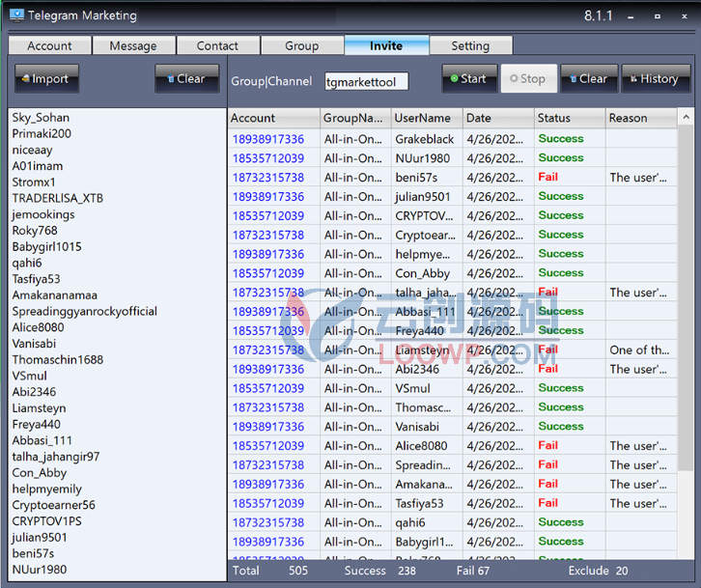Click Success status in VSmul row
701x588 pixels.
[561, 388]
